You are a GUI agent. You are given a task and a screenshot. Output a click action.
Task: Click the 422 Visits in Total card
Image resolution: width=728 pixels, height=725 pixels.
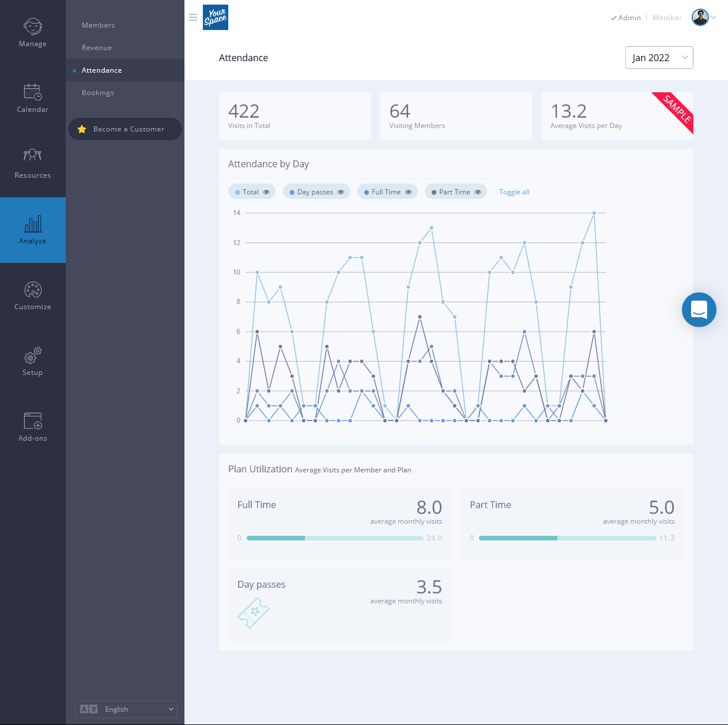[x=295, y=116]
